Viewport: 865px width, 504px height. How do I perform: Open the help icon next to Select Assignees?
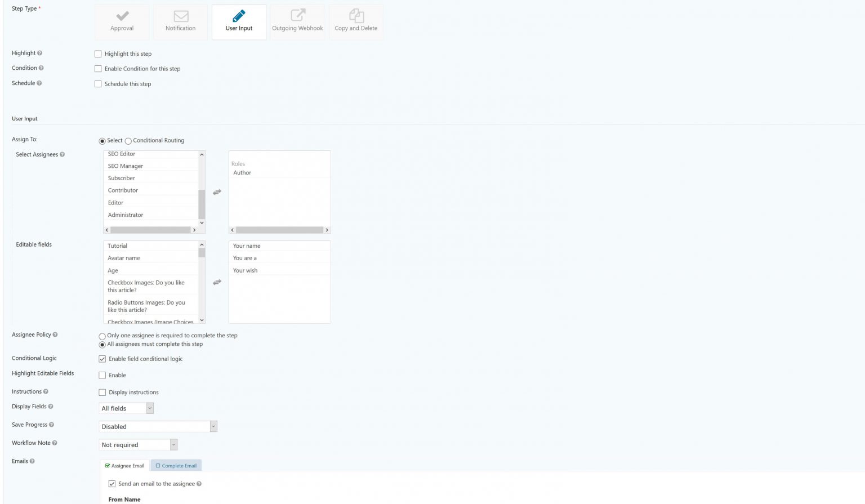pyautogui.click(x=63, y=154)
